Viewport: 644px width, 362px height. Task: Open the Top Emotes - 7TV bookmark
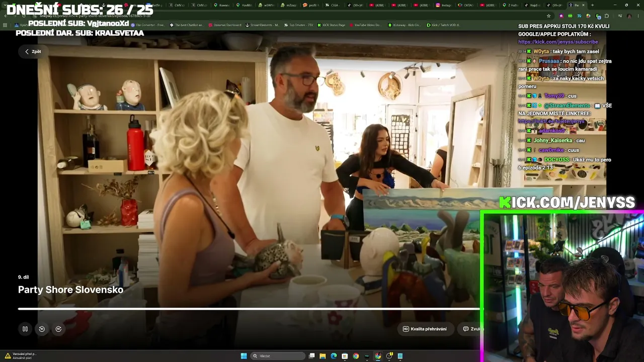coord(299,25)
